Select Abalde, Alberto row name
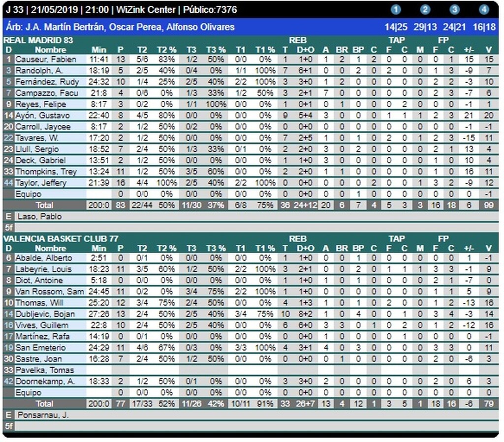 [44, 258]
